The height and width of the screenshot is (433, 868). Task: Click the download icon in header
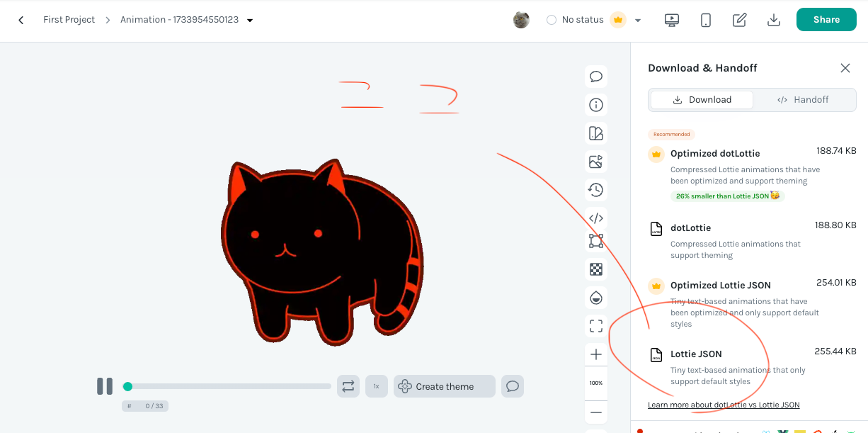coord(774,20)
